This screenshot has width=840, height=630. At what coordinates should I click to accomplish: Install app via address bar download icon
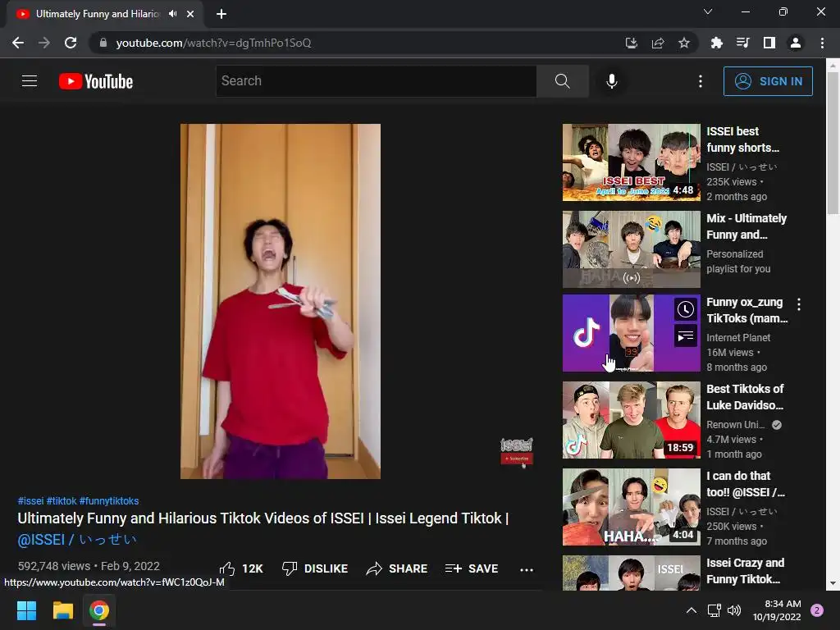tap(632, 43)
